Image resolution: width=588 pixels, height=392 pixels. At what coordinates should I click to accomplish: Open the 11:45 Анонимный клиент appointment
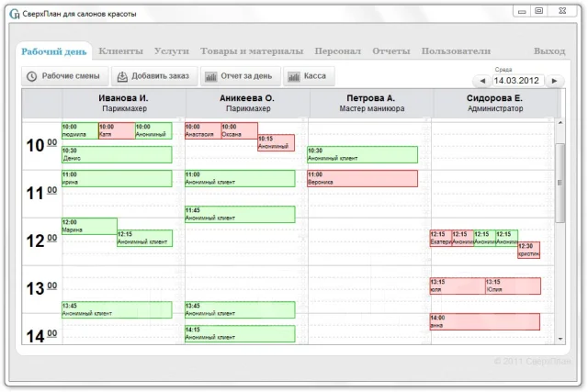[240, 215]
